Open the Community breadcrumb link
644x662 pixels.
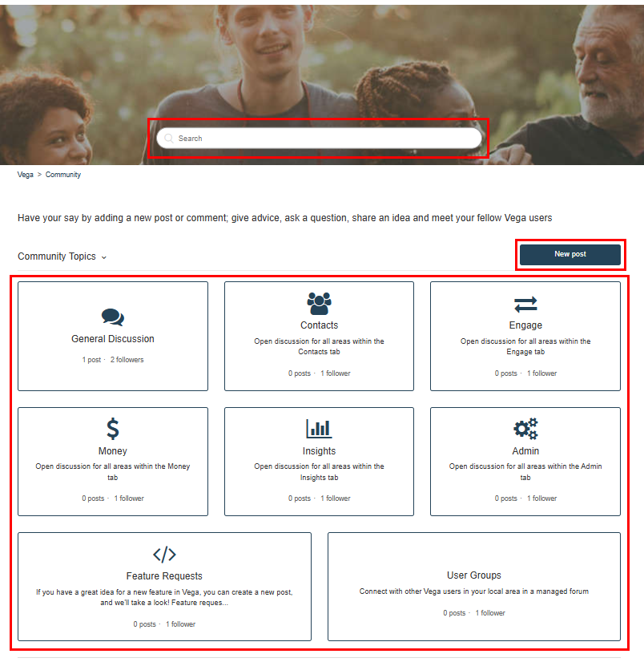(x=63, y=175)
